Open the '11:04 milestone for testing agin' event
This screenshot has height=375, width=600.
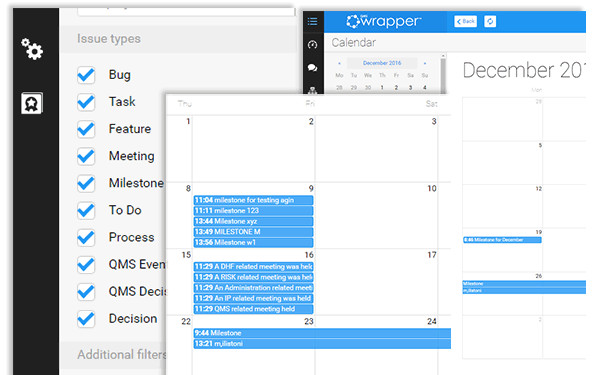[253, 200]
